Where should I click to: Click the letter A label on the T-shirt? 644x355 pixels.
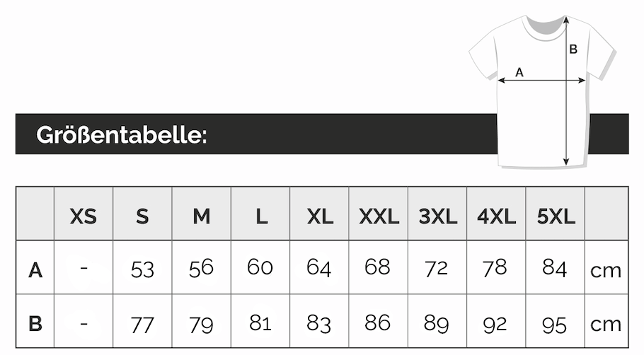point(519,71)
